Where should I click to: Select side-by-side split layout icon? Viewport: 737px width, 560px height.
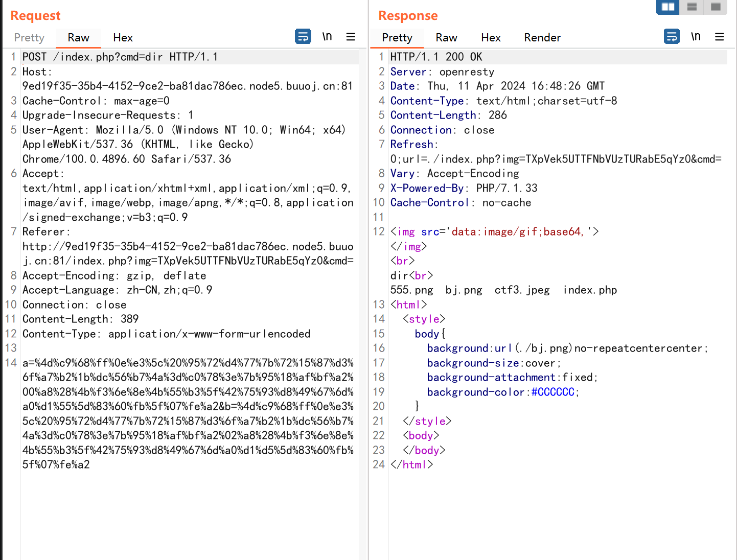[x=668, y=7]
